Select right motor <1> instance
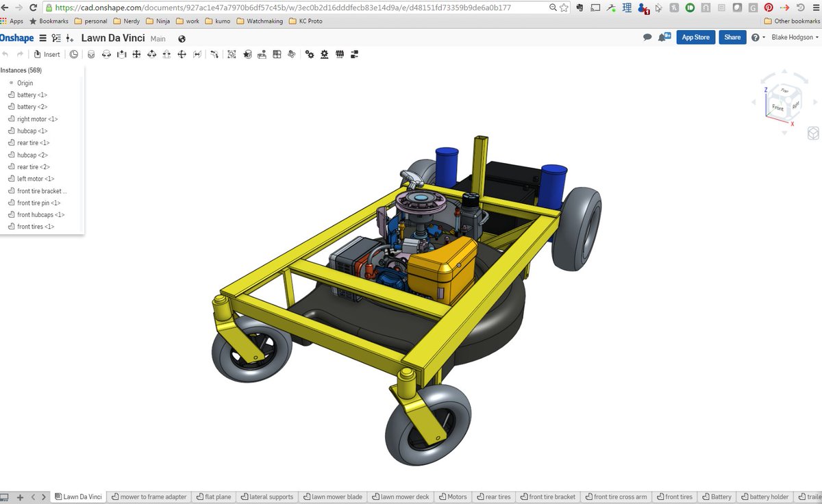Viewport: 822px width, 504px height. tap(38, 119)
